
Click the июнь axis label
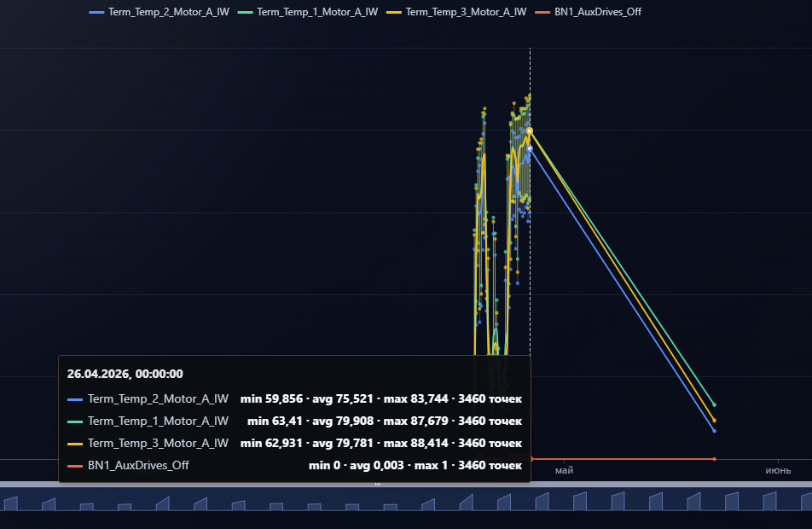[x=778, y=470]
